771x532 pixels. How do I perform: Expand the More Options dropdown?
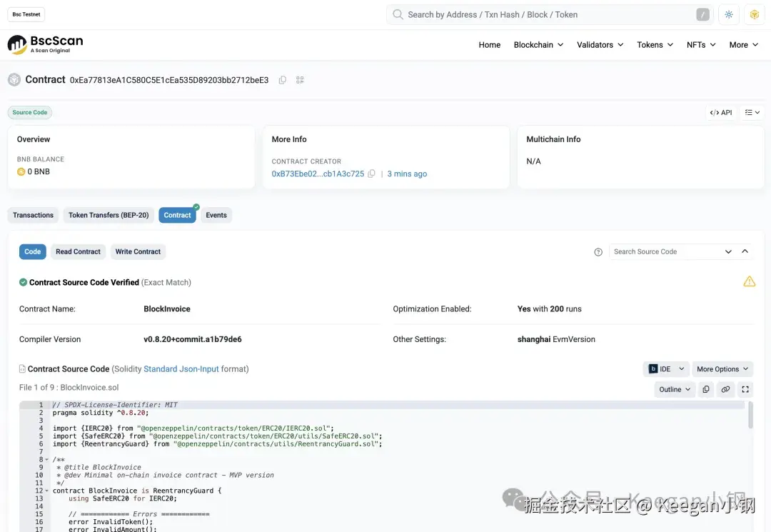click(722, 369)
